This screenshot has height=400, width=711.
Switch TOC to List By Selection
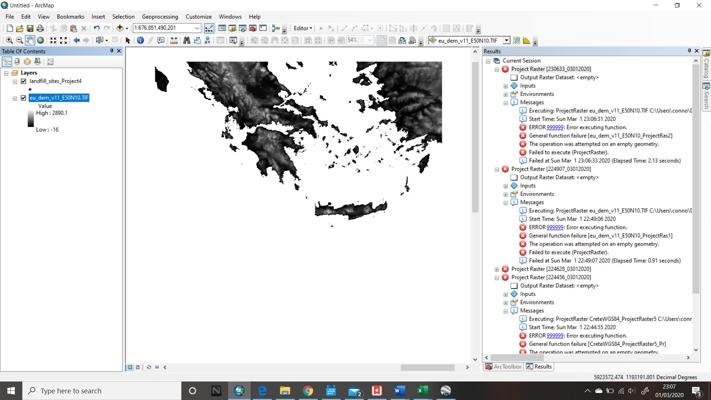(37, 62)
